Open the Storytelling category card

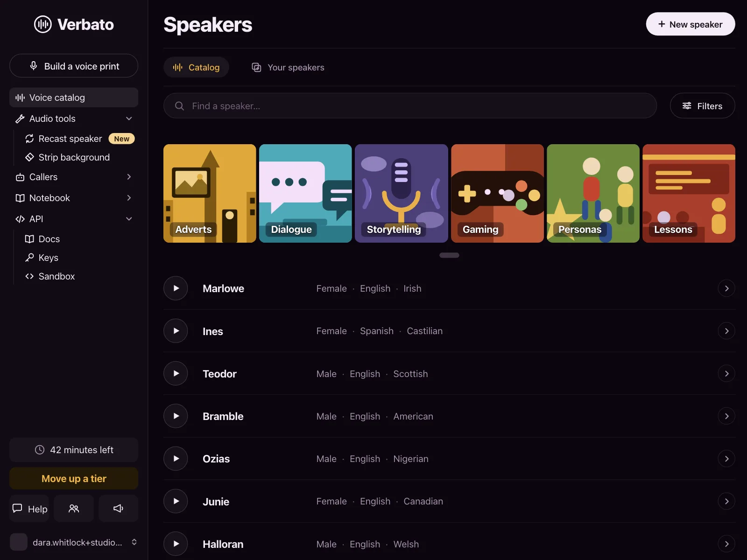click(402, 193)
